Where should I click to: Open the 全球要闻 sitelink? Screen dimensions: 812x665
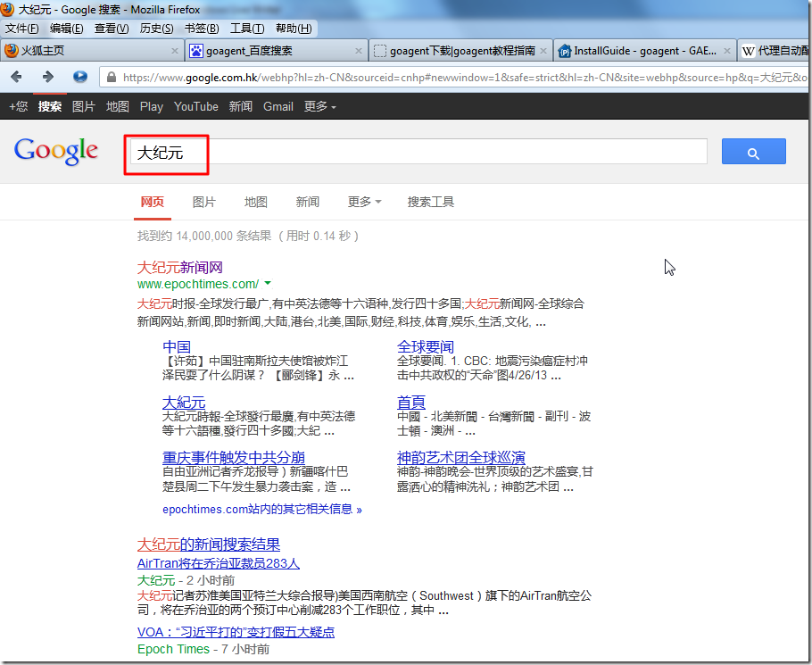[426, 346]
